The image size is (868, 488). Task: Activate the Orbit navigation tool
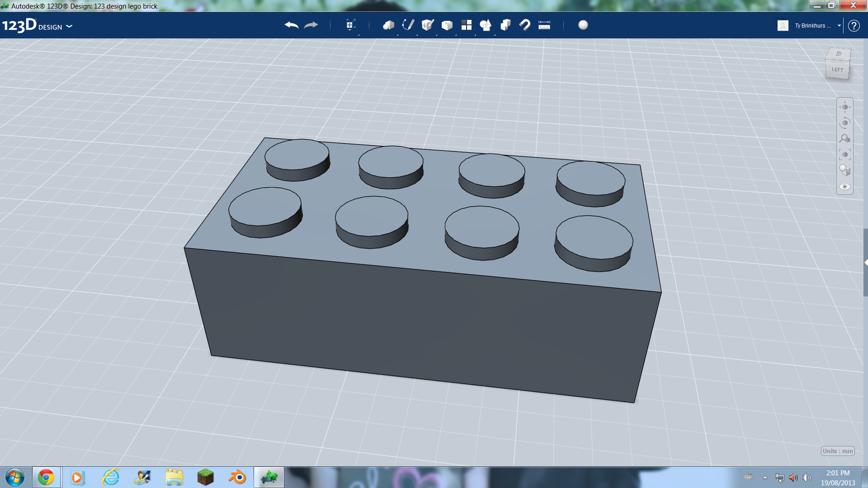click(x=844, y=122)
